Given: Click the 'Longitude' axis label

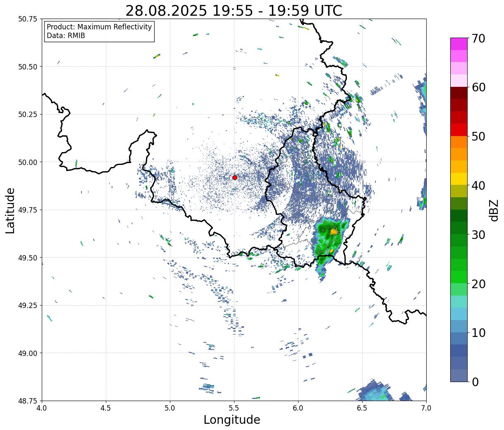Looking at the screenshot, I should [x=232, y=420].
